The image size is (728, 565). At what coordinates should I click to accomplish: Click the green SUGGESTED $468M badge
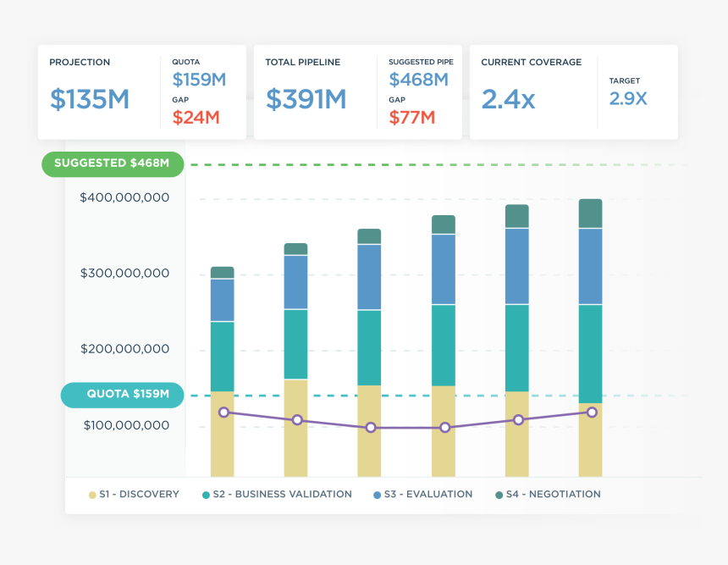(113, 164)
